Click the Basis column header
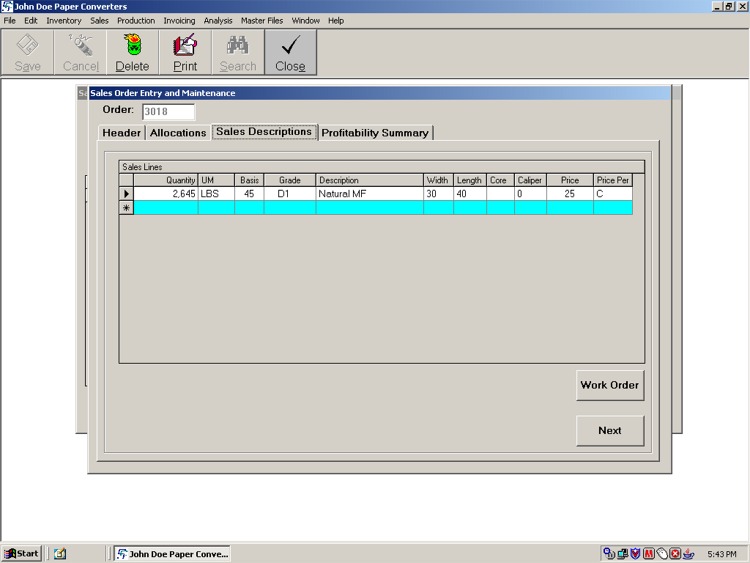 249,180
